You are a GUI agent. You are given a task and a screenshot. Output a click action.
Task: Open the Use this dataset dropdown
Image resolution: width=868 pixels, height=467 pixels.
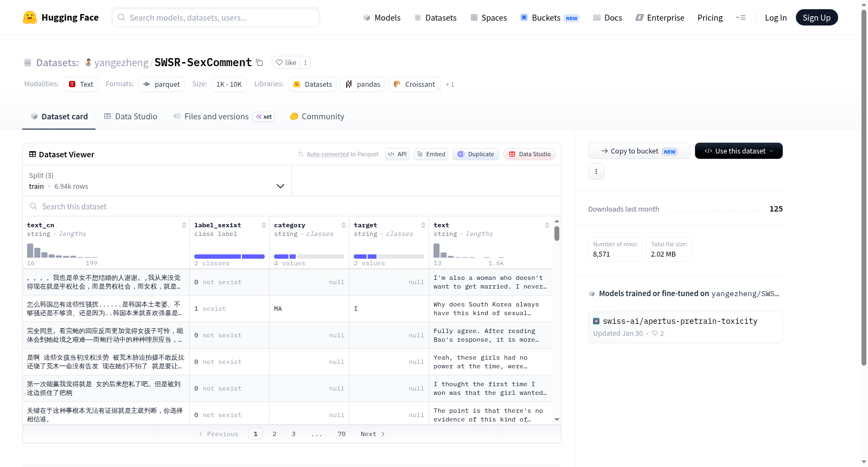coord(738,151)
